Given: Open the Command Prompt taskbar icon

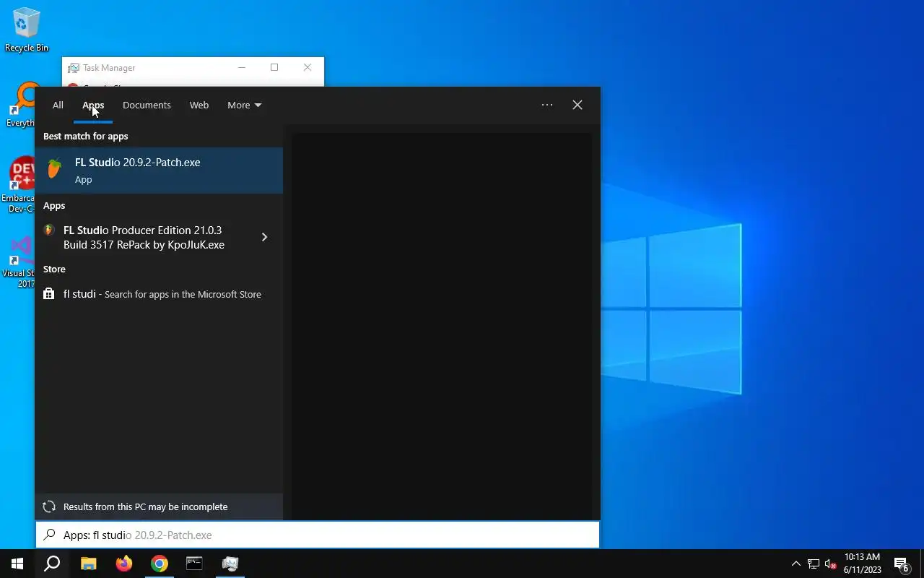Looking at the screenshot, I should (195, 564).
